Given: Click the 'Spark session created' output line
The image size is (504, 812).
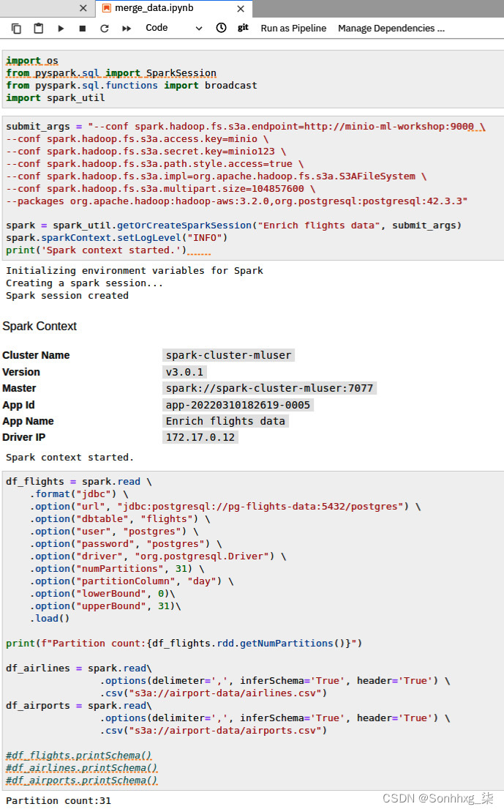Looking at the screenshot, I should coord(67,296).
